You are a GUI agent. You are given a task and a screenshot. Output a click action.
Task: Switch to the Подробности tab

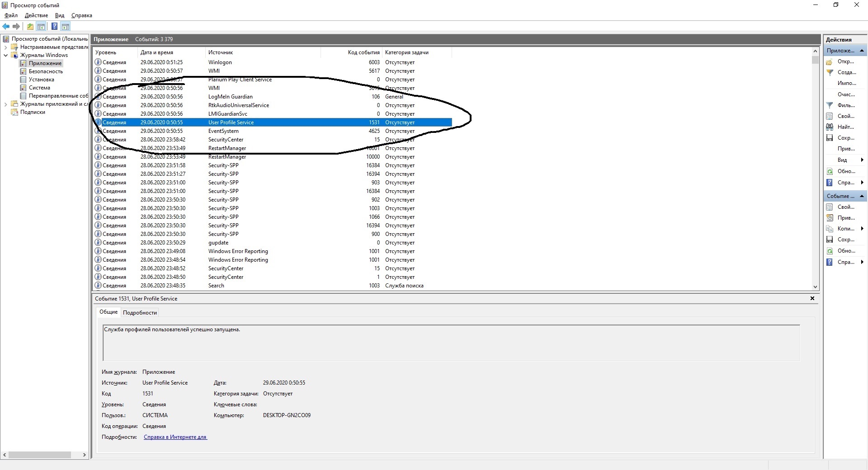click(140, 313)
